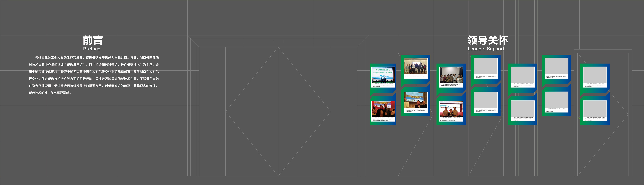Select the caption beginning 2017年7月诺贝尔和平奖
The height and width of the screenshot is (185, 644).
tap(451, 85)
